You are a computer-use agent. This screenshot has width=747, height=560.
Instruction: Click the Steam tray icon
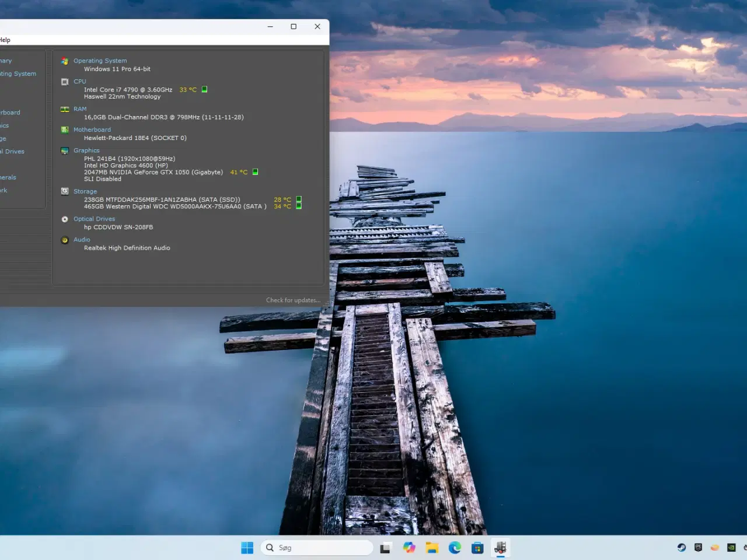(x=682, y=547)
